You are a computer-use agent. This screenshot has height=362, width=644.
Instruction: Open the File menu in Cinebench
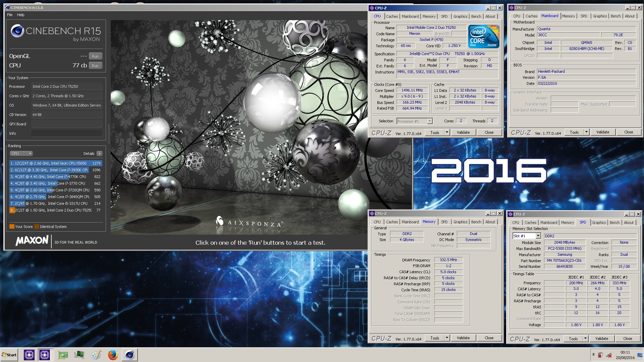tap(10, 15)
